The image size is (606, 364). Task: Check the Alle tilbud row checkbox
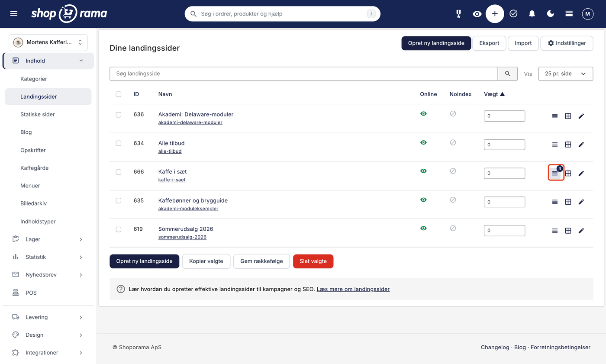click(119, 143)
